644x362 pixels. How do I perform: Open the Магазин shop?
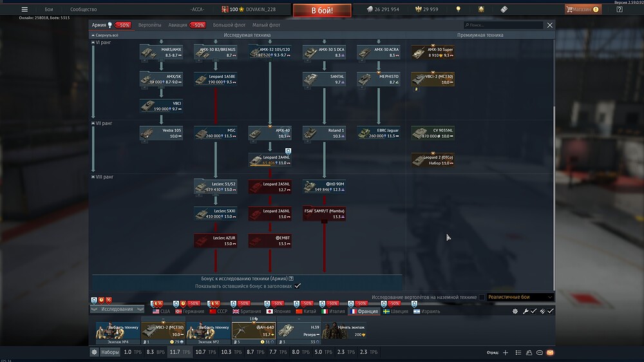tap(583, 9)
